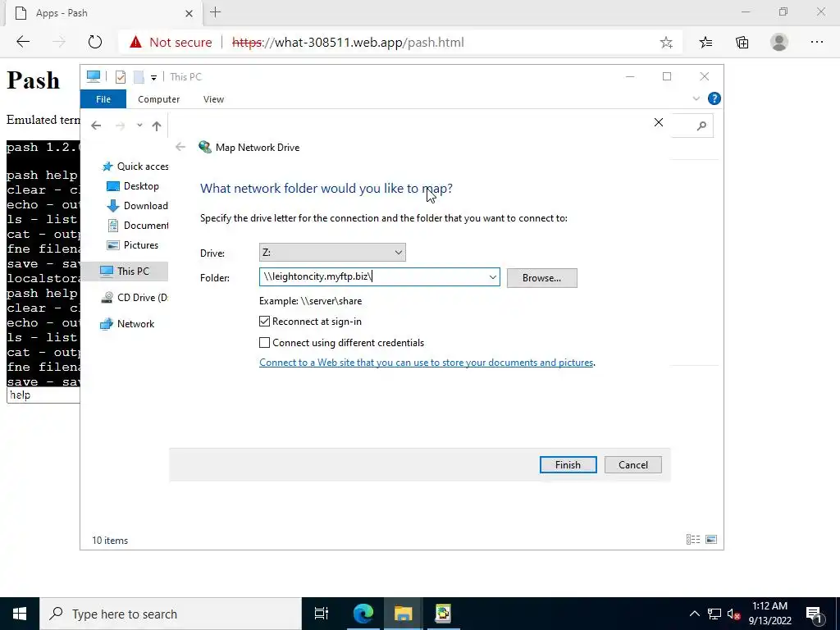This screenshot has width=840, height=630.
Task: Open Documents in navigation pane
Action: (138, 226)
